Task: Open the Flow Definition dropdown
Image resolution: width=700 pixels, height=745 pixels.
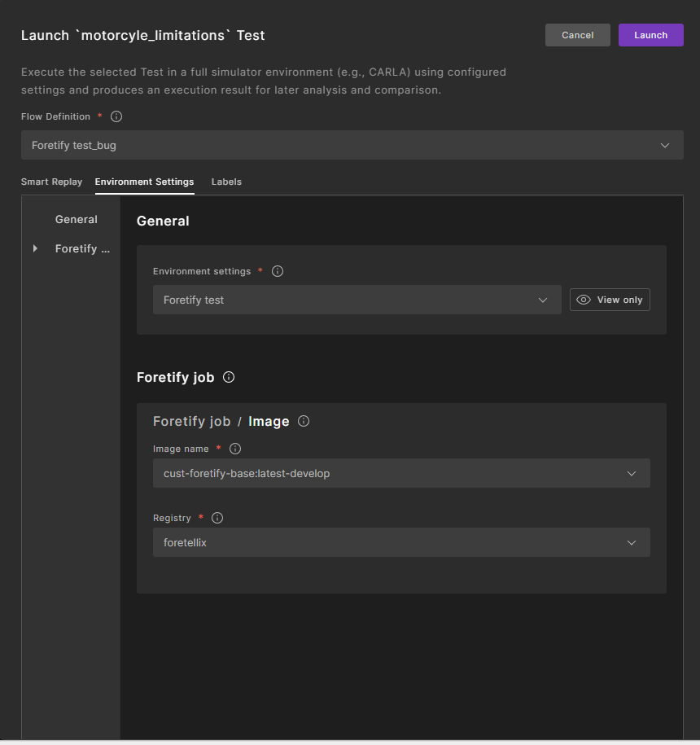Action: pyautogui.click(x=352, y=145)
